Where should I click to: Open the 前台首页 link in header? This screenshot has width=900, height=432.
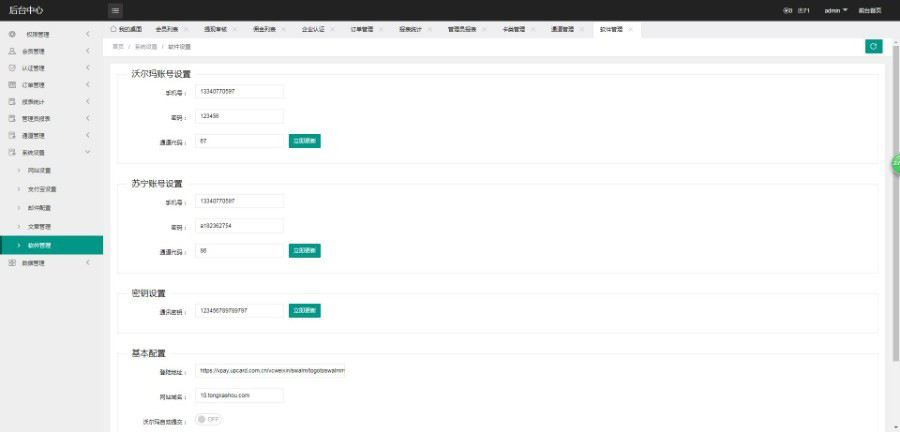(870, 10)
